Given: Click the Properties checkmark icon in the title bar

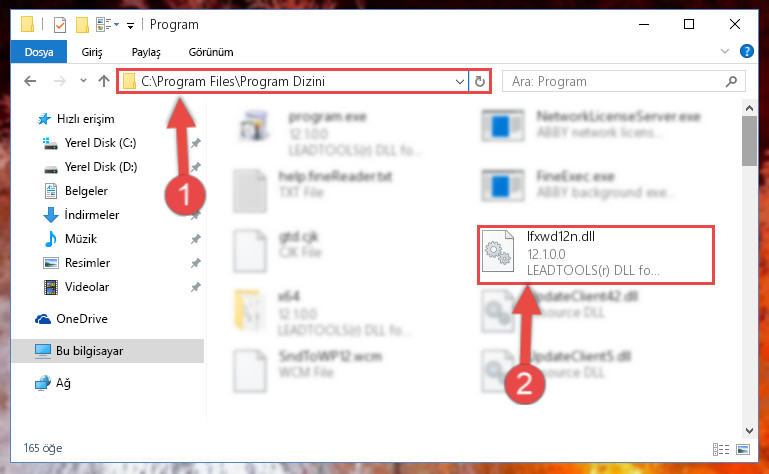Looking at the screenshot, I should (x=60, y=24).
